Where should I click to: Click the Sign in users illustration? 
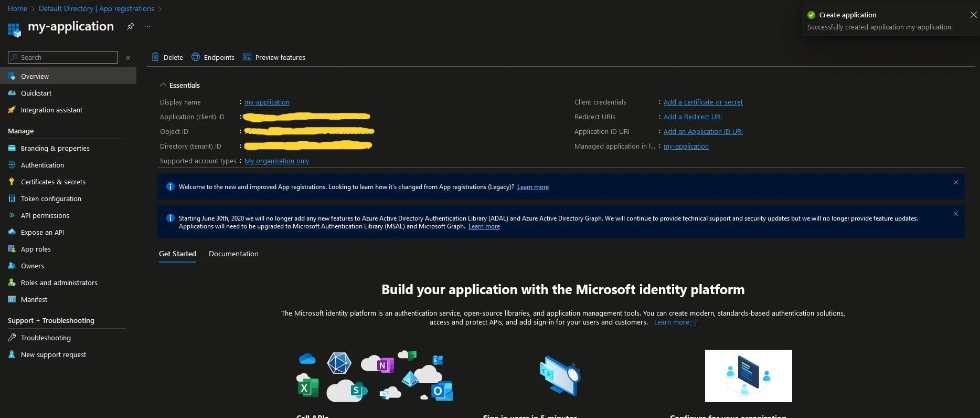pyautogui.click(x=560, y=376)
